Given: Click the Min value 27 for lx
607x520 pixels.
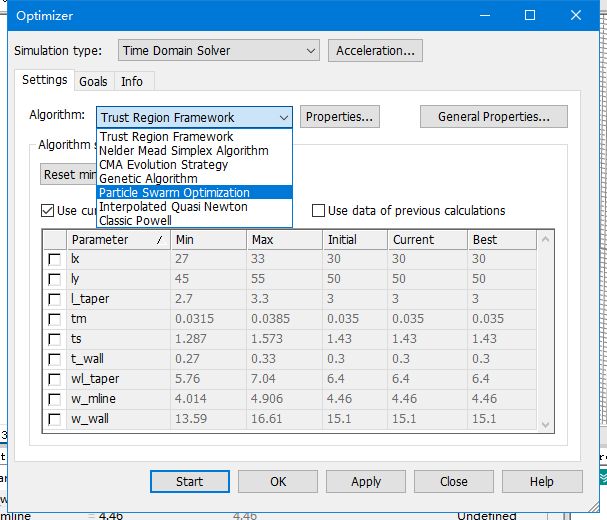Looking at the screenshot, I should pos(208,259).
